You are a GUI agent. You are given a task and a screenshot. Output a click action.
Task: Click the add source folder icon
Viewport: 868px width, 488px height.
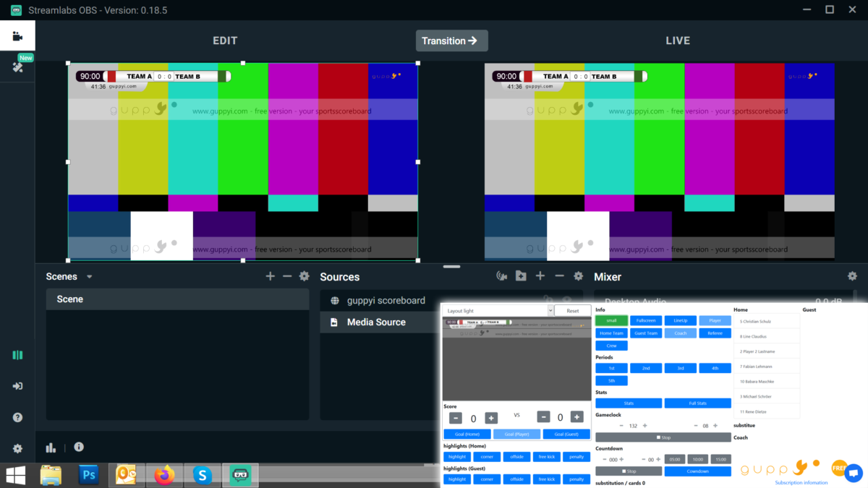521,276
